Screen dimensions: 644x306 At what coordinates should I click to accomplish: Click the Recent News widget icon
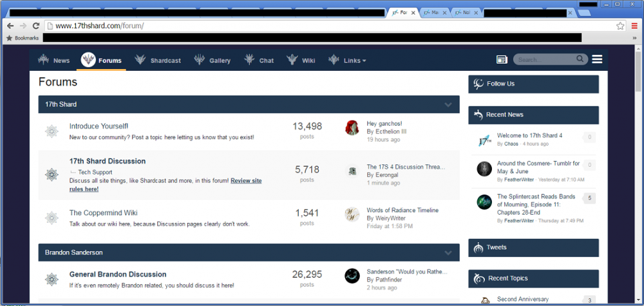click(x=478, y=115)
